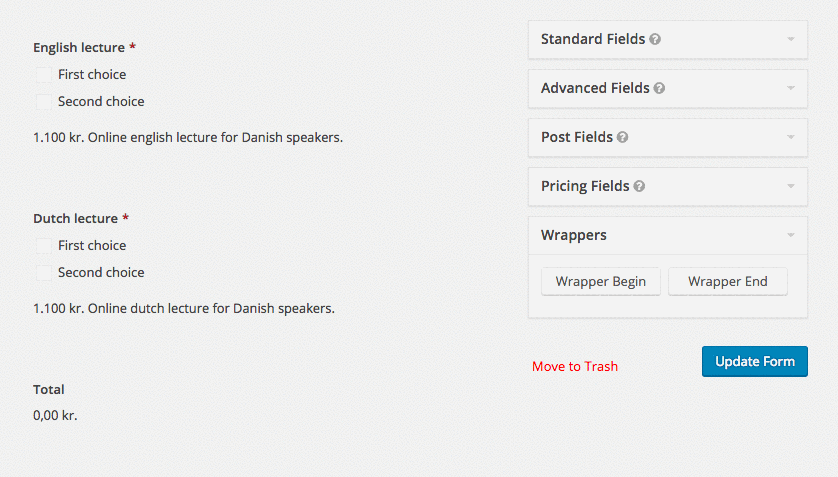
Task: Check First choice under English lecture
Action: pos(44,75)
